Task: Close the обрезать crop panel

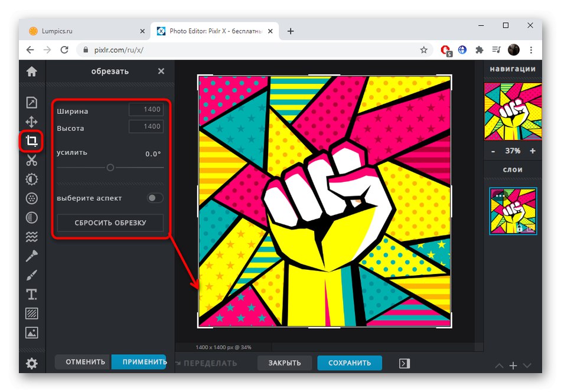Action: click(161, 71)
